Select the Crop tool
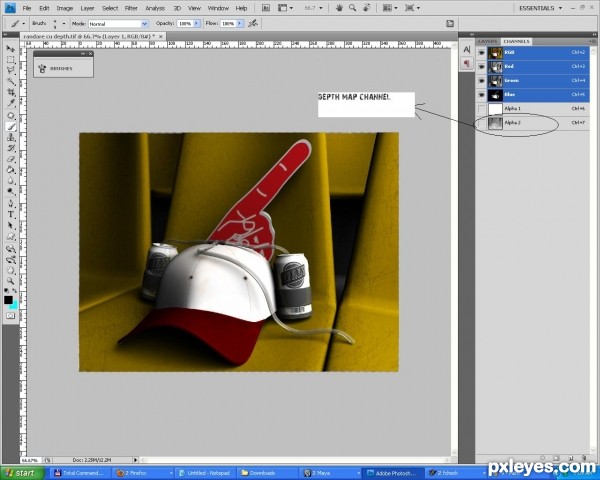This screenshot has height=480, width=600. [x=11, y=92]
